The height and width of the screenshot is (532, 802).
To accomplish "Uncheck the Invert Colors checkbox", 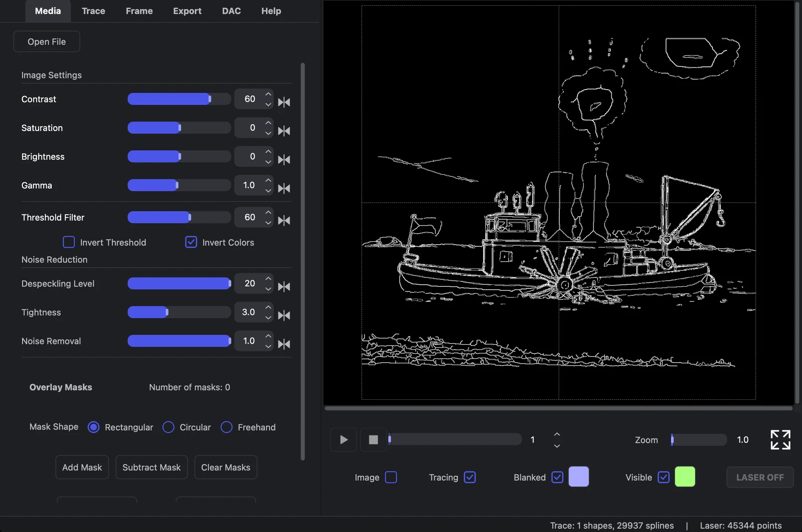I will (191, 242).
